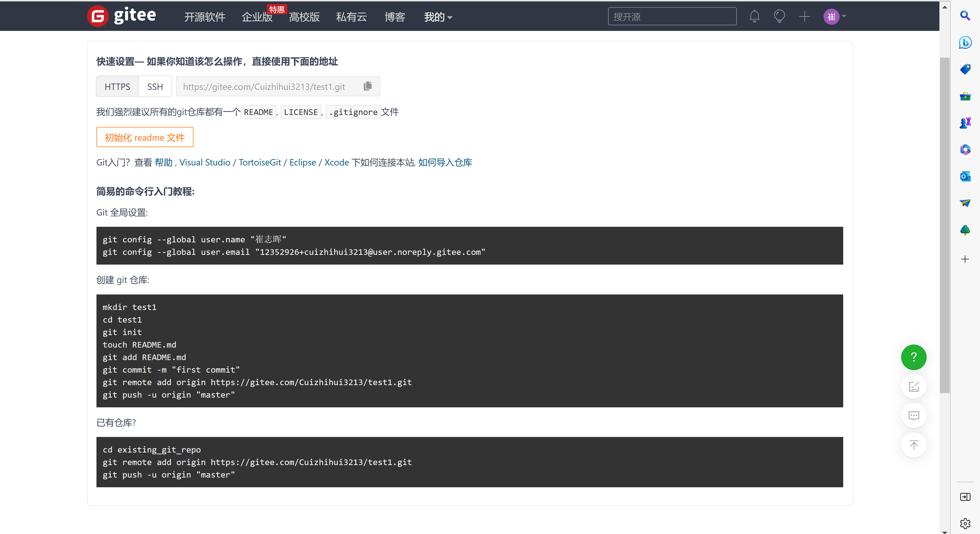The image size is (980, 534).
Task: Add sidebar app with plus icon
Action: point(965,259)
